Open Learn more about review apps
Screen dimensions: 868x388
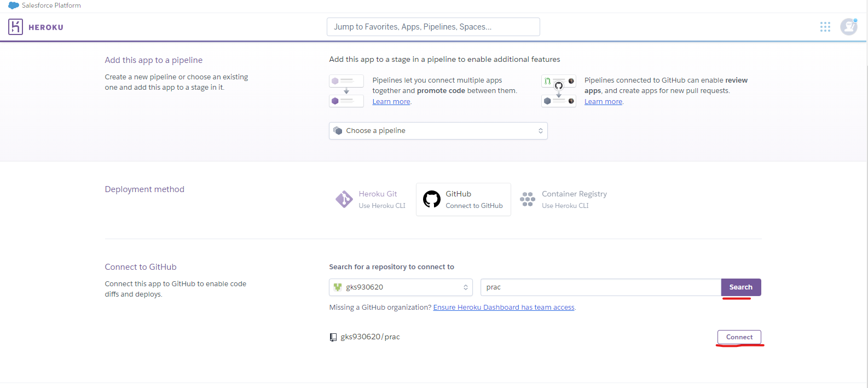(603, 102)
